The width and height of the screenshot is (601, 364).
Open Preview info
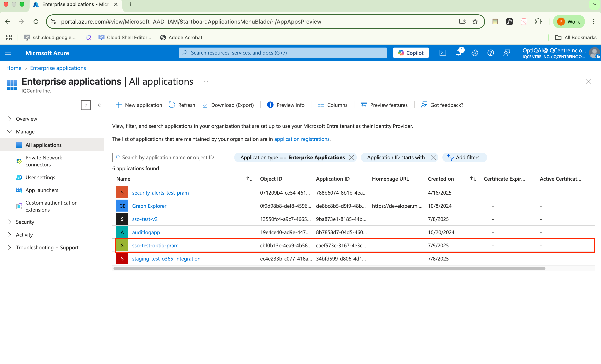coord(286,105)
